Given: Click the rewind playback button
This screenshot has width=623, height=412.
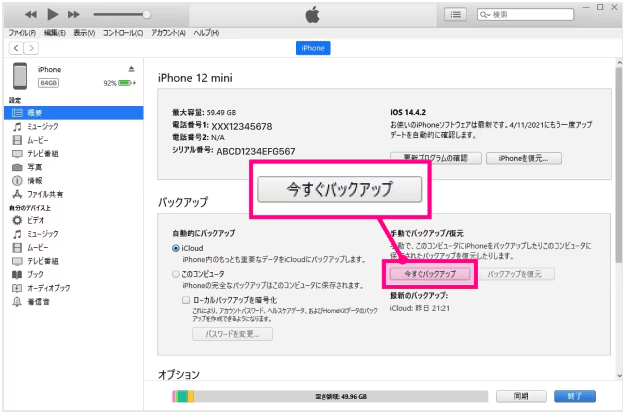Looking at the screenshot, I should pyautogui.click(x=31, y=15).
